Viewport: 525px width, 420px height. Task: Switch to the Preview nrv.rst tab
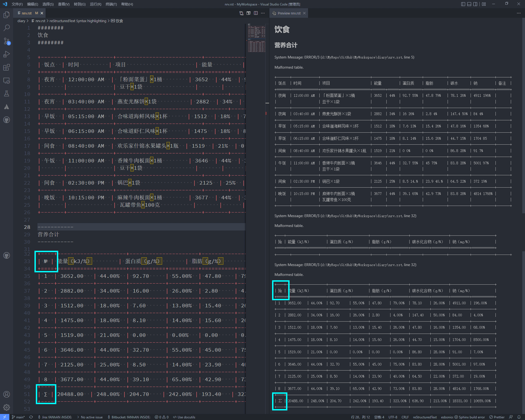click(x=289, y=13)
